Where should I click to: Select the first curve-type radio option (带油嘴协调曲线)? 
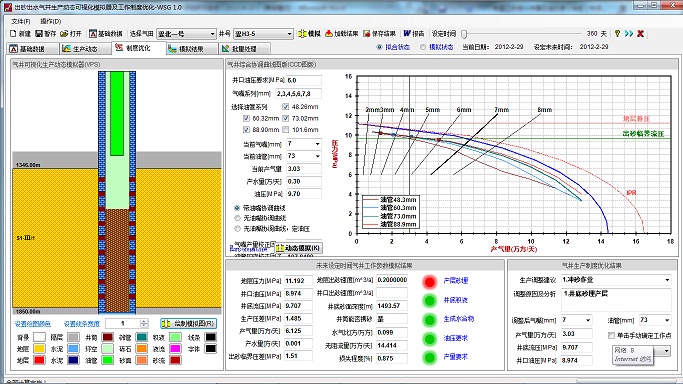point(237,208)
